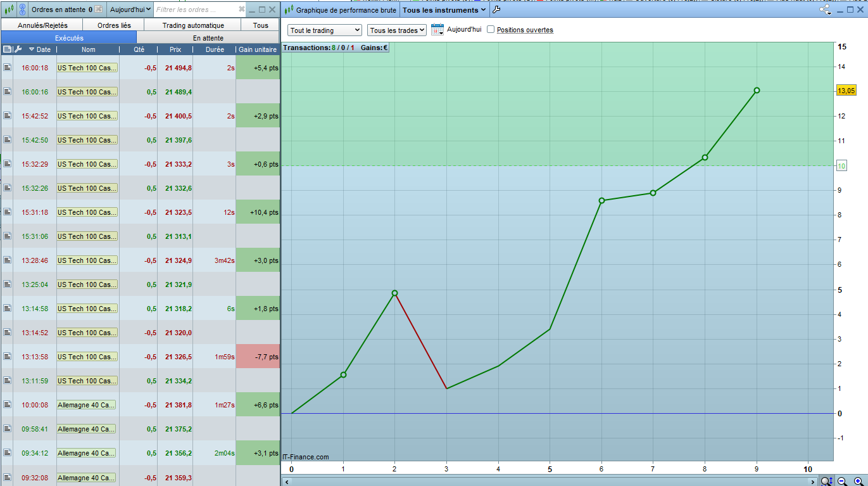This screenshot has height=486, width=868.
Task: Clear the order filter with the X icon
Action: (x=241, y=10)
